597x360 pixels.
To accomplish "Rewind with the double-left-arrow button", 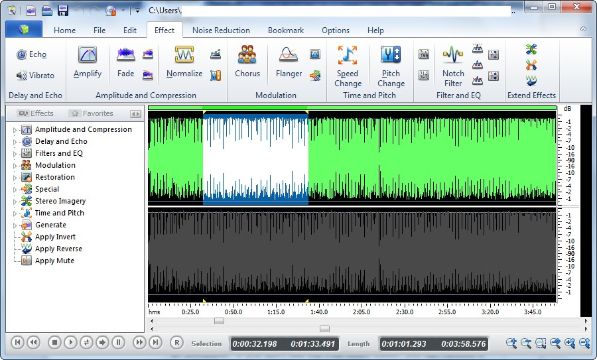I will [x=34, y=342].
